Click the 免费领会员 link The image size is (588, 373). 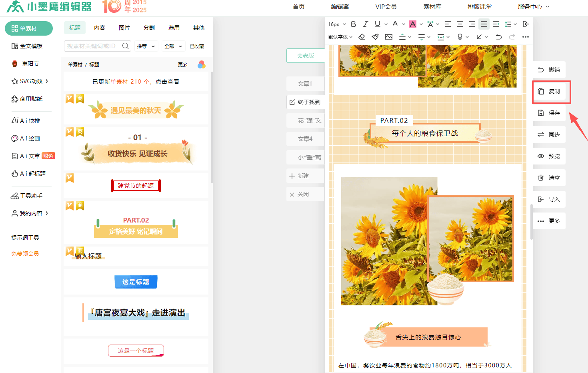[x=25, y=254]
